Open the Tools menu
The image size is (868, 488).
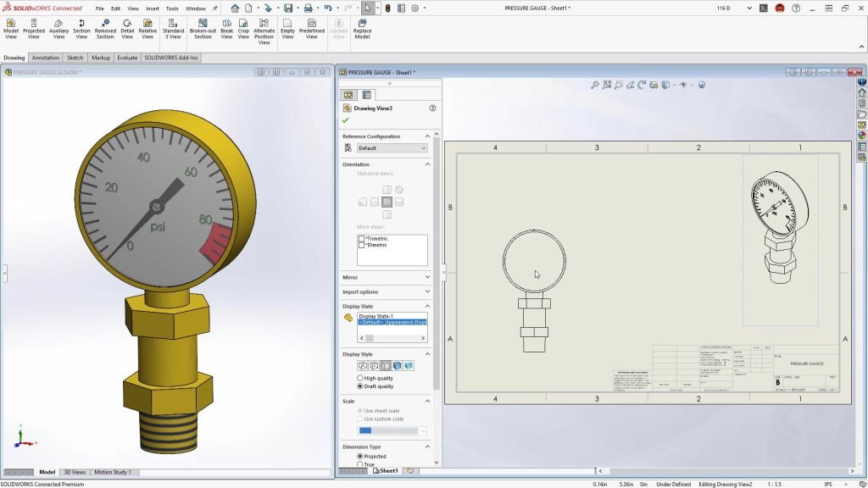click(172, 8)
